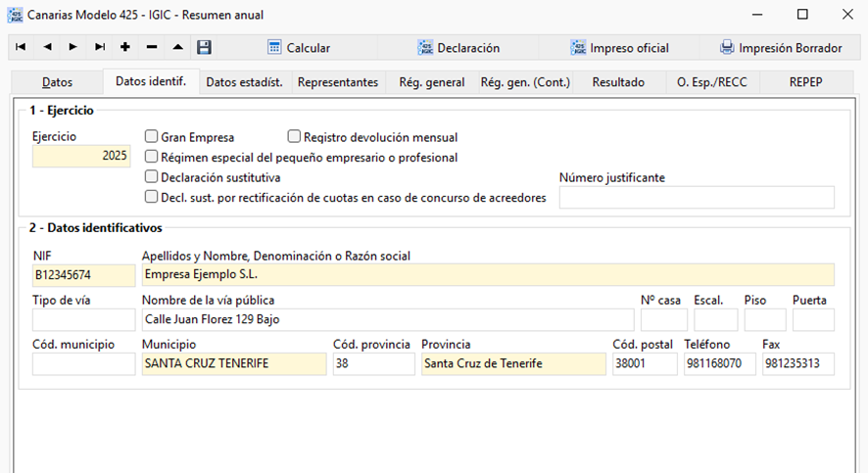Click the Tipo de vía input field
This screenshot has height=473, width=868.
click(83, 320)
